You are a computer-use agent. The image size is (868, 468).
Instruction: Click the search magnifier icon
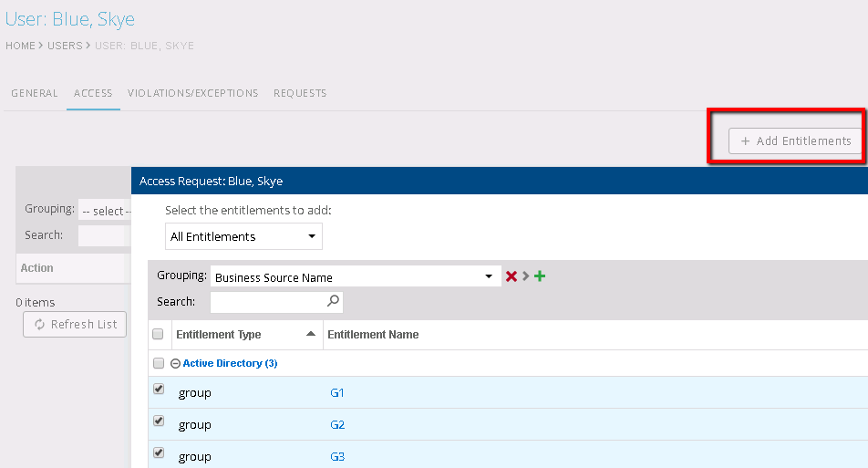[x=334, y=301]
